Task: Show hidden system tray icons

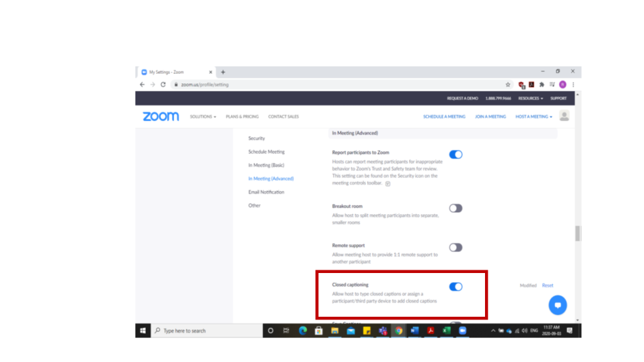Action: click(493, 331)
